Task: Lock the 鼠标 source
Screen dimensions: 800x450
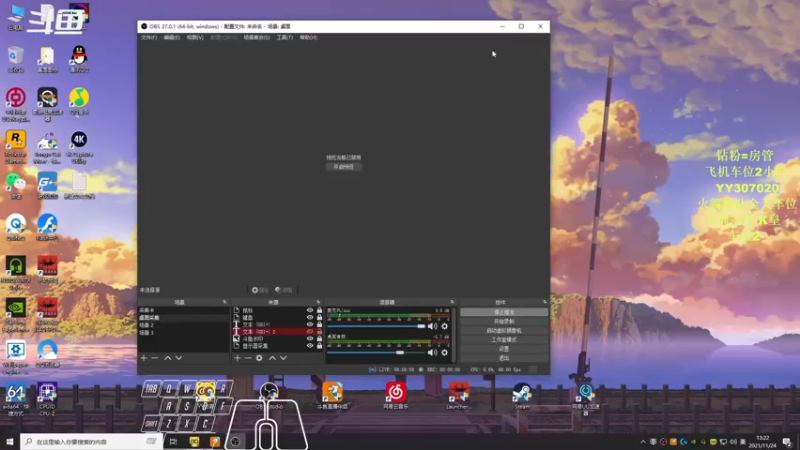Action: click(x=319, y=310)
